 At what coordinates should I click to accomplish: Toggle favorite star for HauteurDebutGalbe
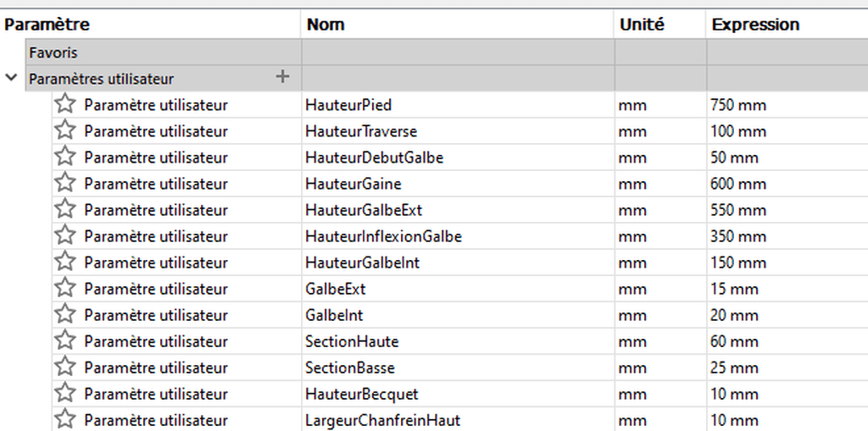point(65,157)
